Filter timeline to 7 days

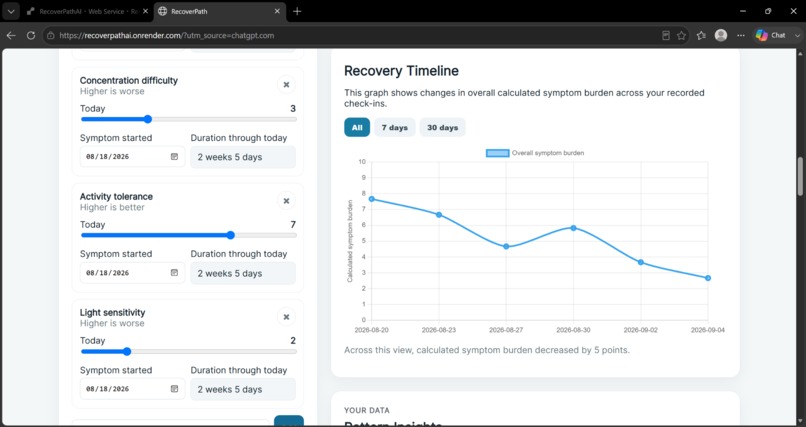395,127
